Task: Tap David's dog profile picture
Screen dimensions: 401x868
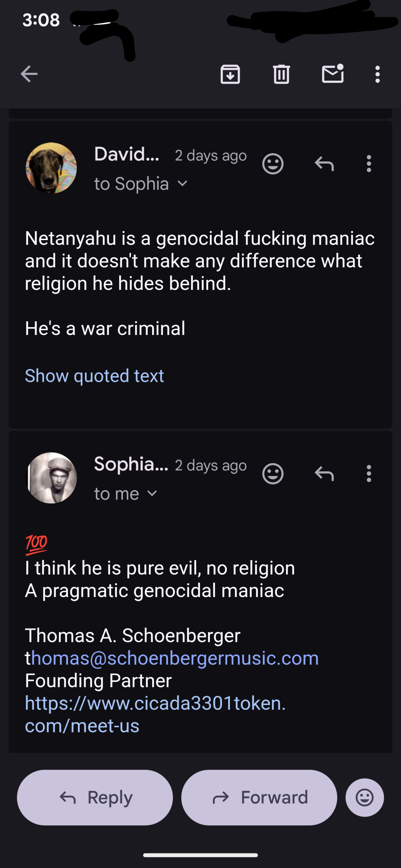Action: [51, 168]
